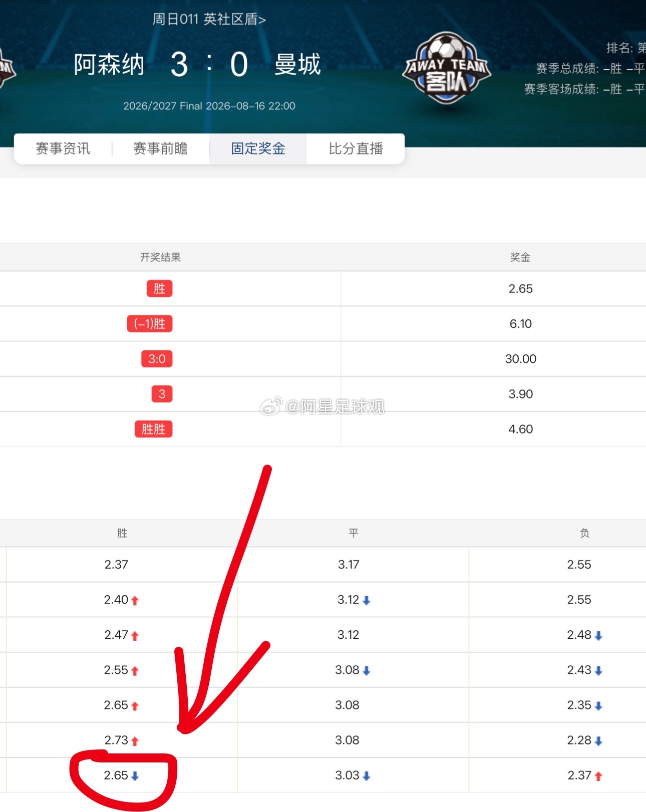Click blue down arrow beside 3.03
646x812 pixels.
click(367, 776)
